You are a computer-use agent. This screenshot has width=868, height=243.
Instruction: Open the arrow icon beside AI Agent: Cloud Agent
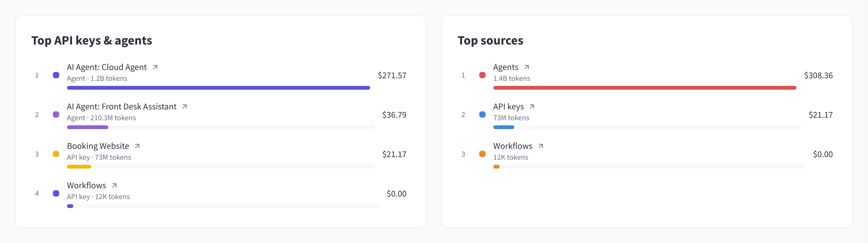click(x=155, y=67)
